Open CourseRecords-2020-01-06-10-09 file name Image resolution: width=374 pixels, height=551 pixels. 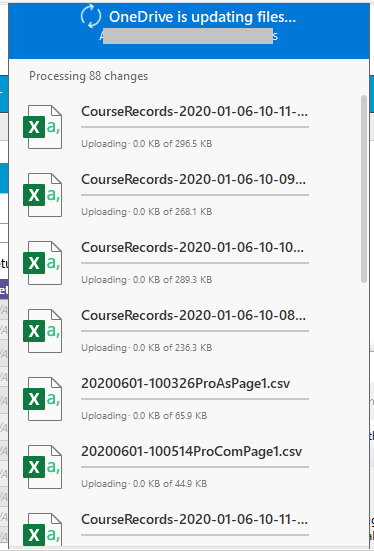pyautogui.click(x=193, y=179)
